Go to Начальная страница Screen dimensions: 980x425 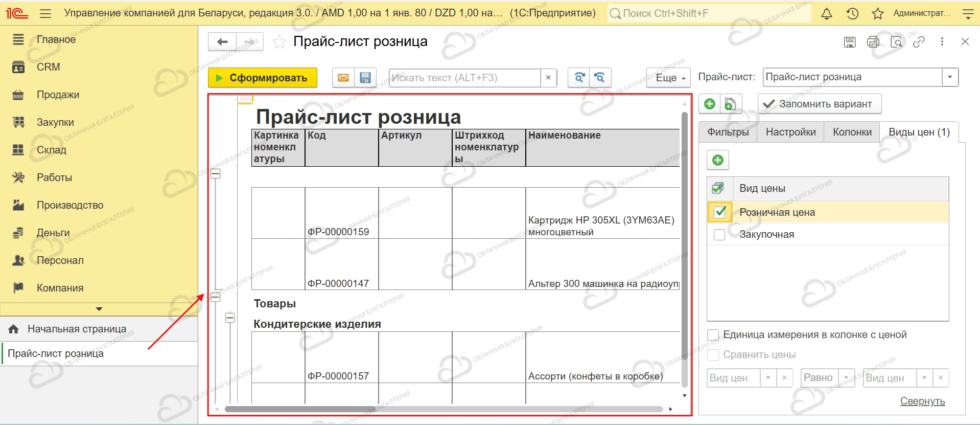[77, 329]
